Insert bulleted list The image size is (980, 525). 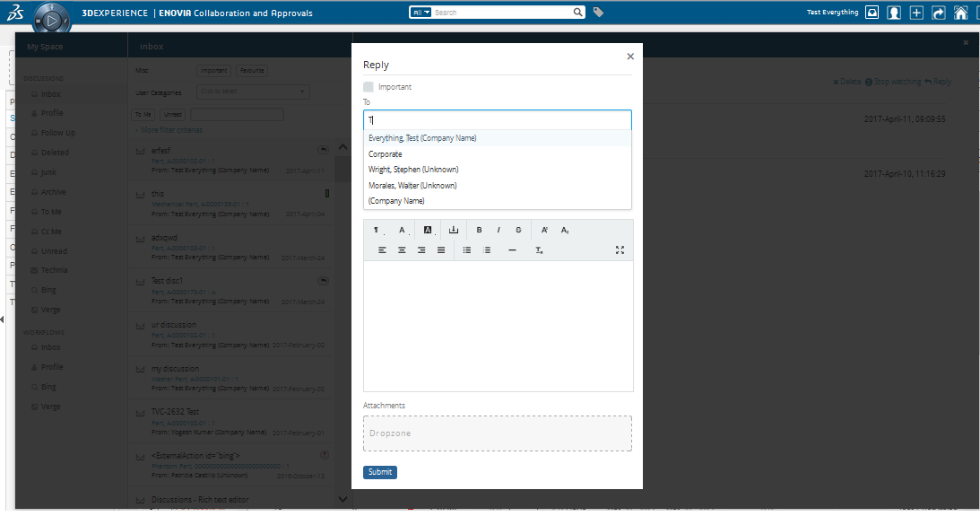click(x=467, y=250)
